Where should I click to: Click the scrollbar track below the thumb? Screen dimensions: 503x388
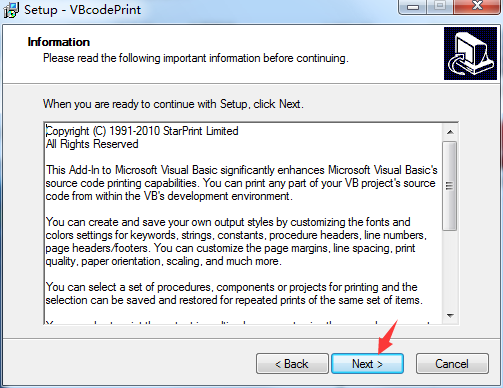coord(450,269)
